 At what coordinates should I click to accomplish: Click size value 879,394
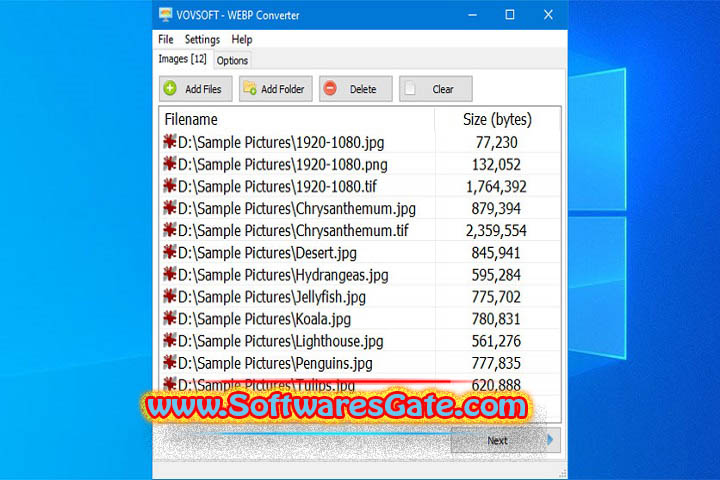click(496, 209)
